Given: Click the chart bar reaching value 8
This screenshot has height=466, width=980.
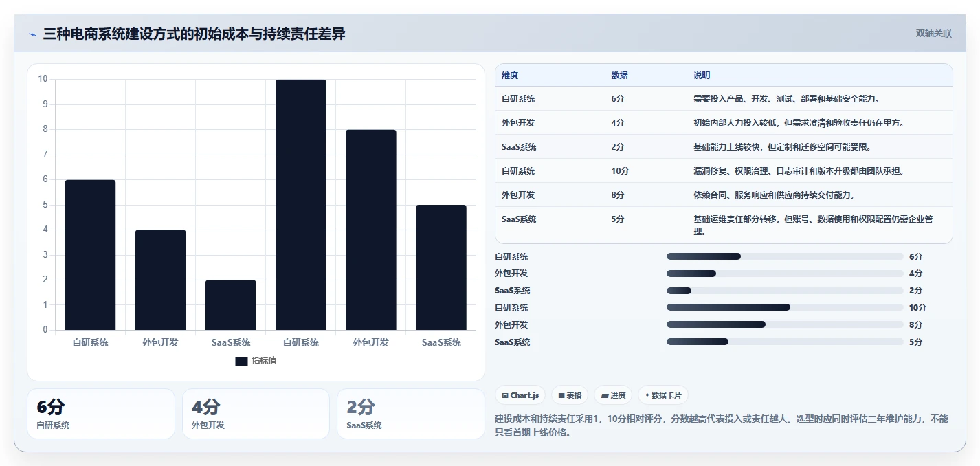Looking at the screenshot, I should pyautogui.click(x=370, y=230).
